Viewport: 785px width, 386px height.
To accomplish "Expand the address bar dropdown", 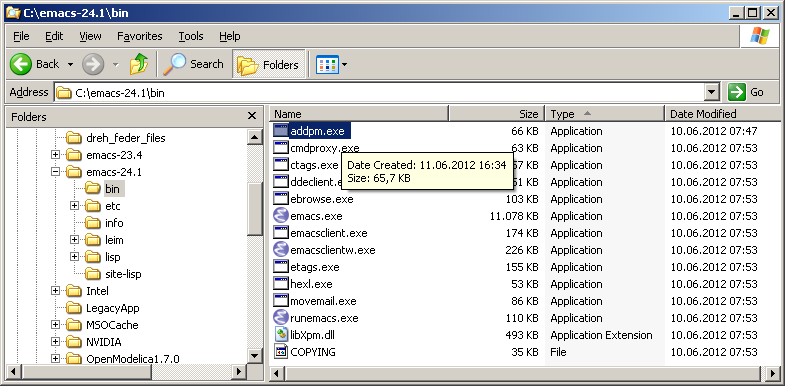I will click(711, 92).
